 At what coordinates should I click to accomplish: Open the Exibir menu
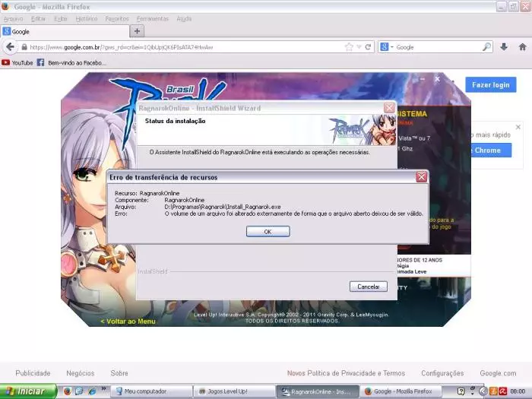[61, 19]
